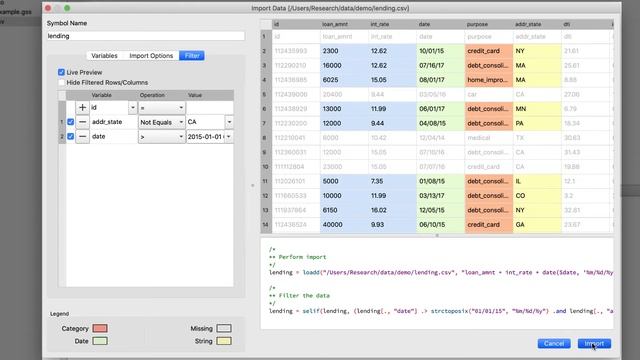Viewport: 640px width, 360px height.
Task: Select addr_state cell GA
Action: [x=537, y=224]
